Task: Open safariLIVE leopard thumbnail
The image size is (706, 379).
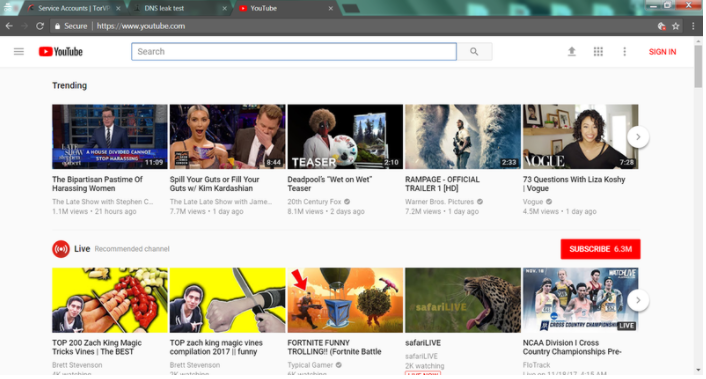Action: [463, 300]
